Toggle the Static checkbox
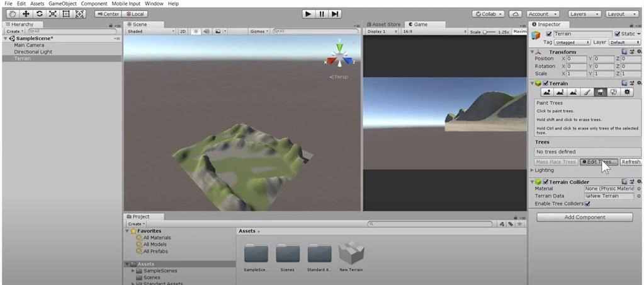This screenshot has width=644, height=285. [618, 34]
